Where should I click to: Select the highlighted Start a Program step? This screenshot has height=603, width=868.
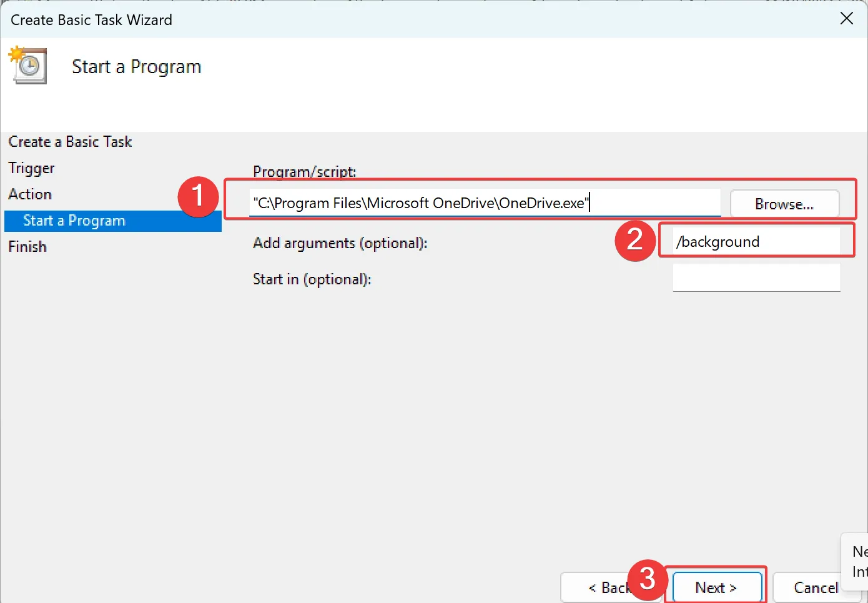[113, 221]
